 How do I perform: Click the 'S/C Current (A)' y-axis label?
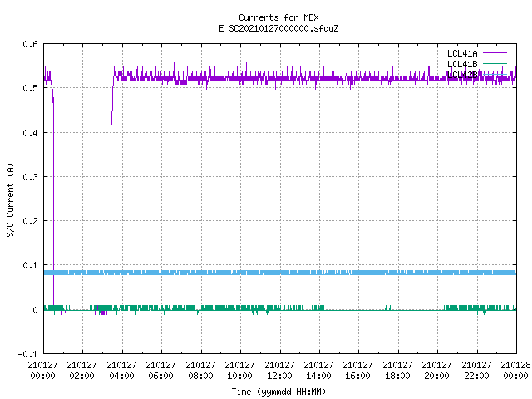[x=10, y=199]
